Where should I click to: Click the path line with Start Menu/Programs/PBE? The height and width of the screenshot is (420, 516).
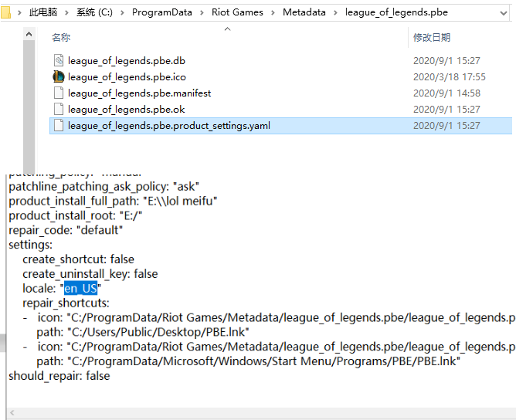click(x=249, y=361)
